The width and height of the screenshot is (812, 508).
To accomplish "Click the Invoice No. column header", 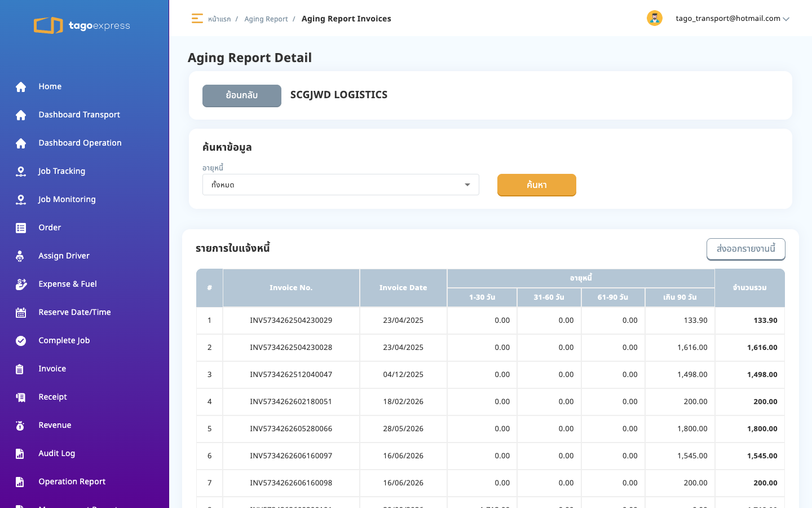I will point(291,288).
